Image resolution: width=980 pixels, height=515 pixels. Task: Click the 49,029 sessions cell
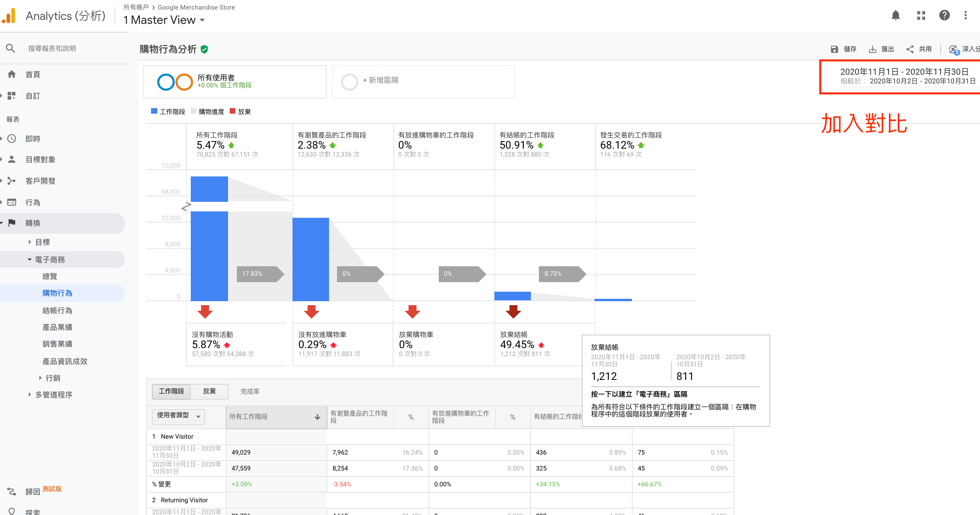point(241,452)
